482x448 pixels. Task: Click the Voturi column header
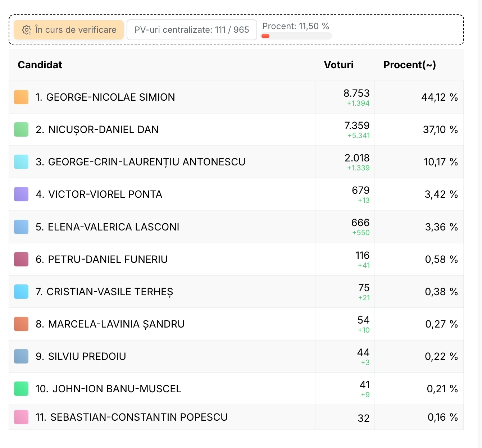click(x=338, y=65)
